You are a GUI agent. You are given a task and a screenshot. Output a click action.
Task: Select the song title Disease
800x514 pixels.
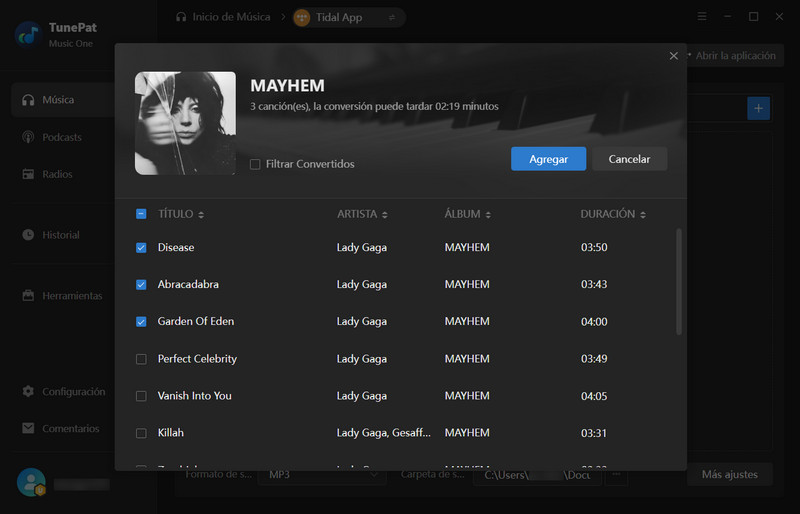(x=176, y=248)
